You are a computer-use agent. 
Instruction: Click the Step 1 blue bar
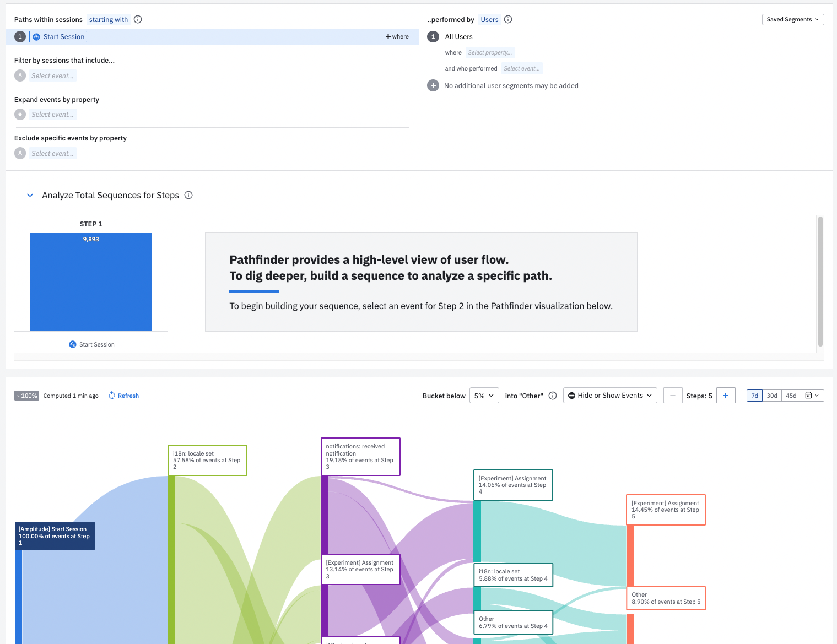tap(91, 282)
